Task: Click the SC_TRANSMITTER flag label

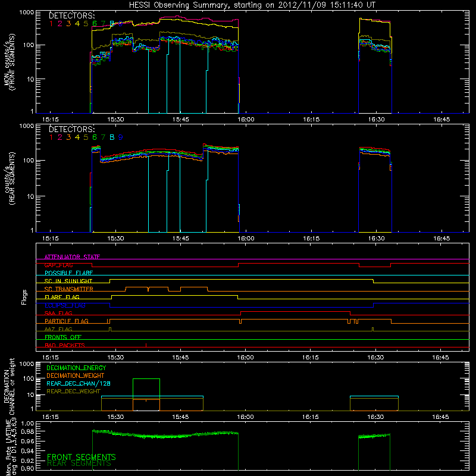Action: pyautogui.click(x=69, y=289)
